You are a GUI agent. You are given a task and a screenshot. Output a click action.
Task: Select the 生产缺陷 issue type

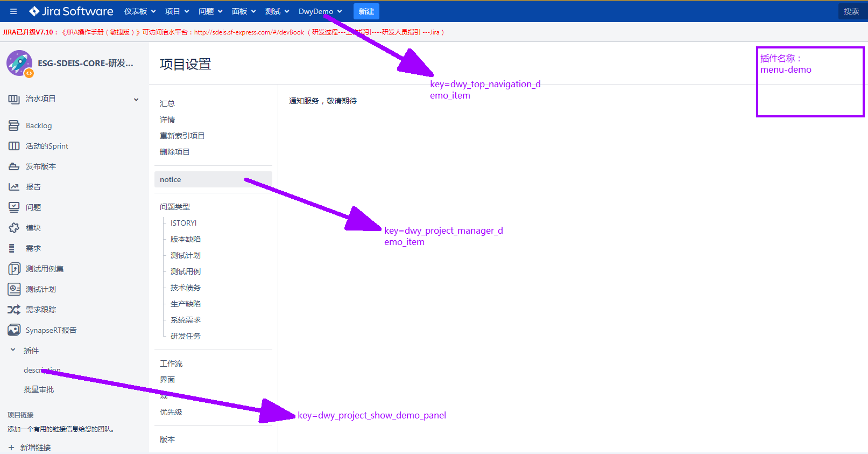tap(186, 304)
